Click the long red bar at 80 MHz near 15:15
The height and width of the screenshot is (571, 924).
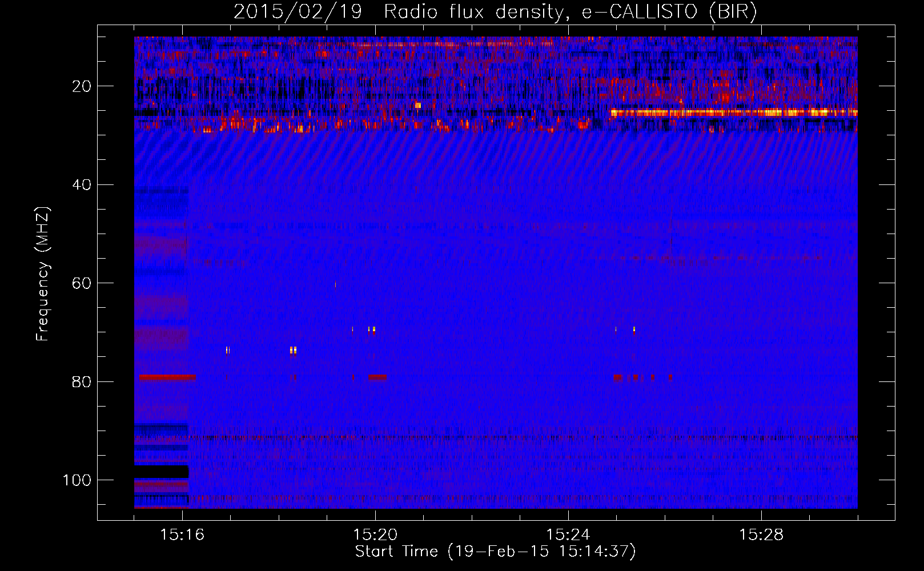[167, 377]
